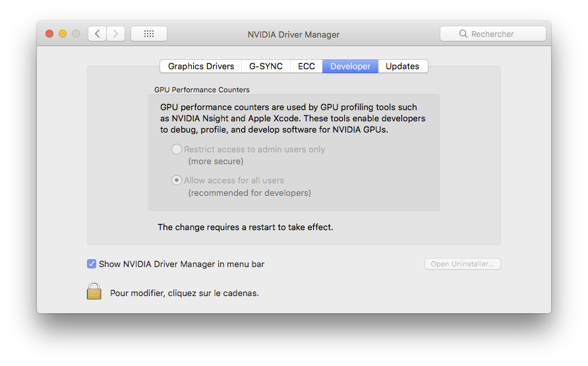Click the '(recommended for developers)' label

[249, 193]
